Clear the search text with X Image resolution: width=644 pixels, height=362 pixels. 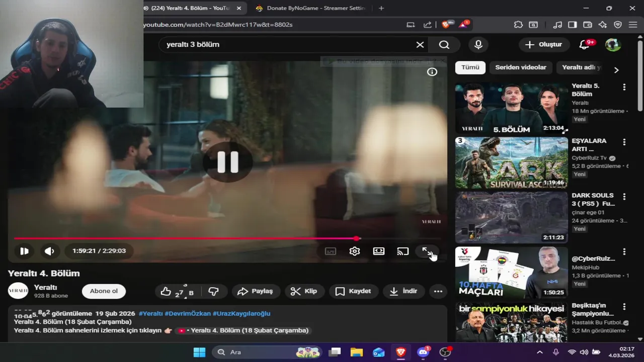(x=420, y=45)
